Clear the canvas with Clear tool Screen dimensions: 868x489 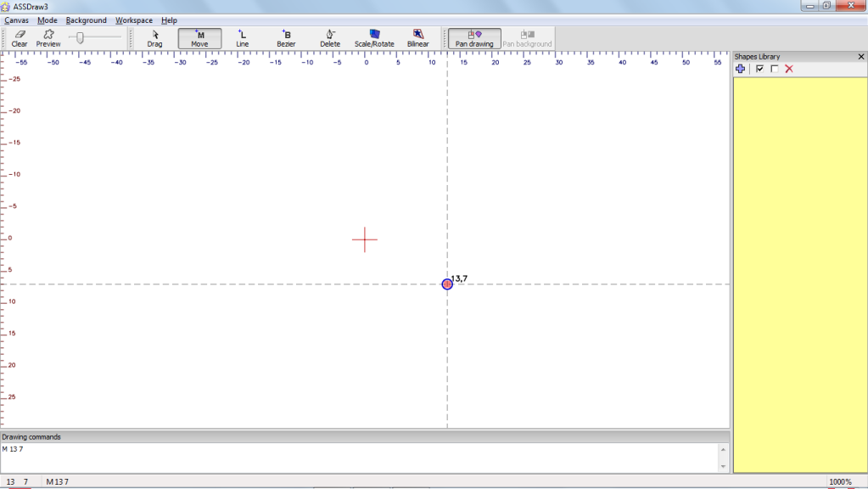point(20,38)
